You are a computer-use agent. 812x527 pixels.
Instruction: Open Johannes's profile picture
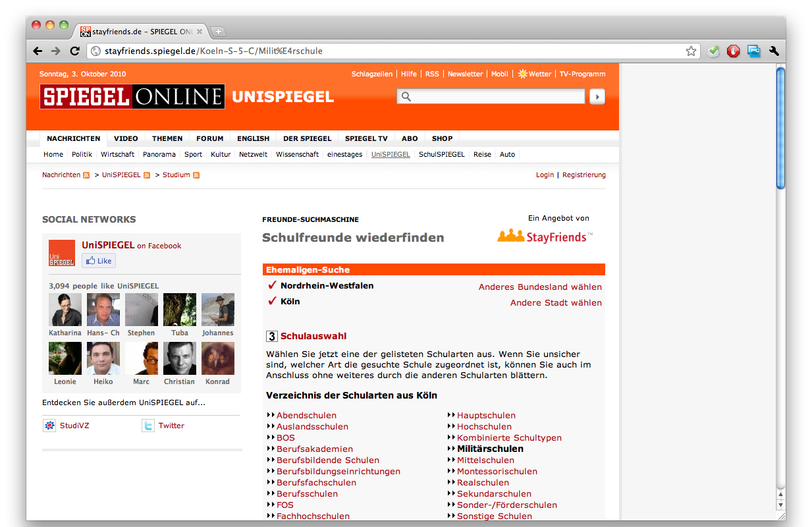[218, 310]
